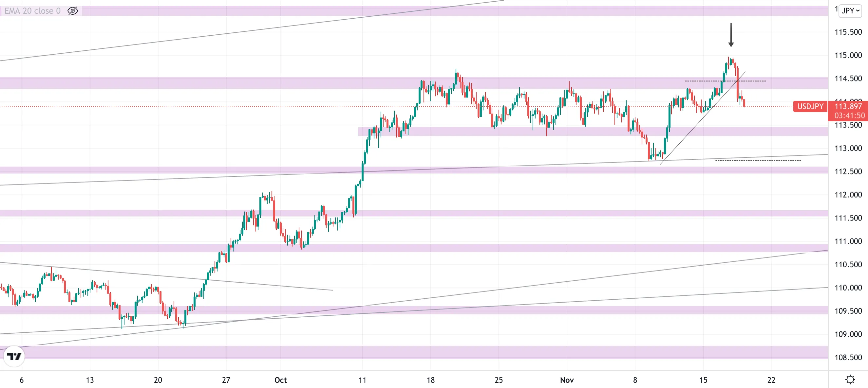868x388 pixels.
Task: Click the 108.500 price axis label
Action: 848,357
